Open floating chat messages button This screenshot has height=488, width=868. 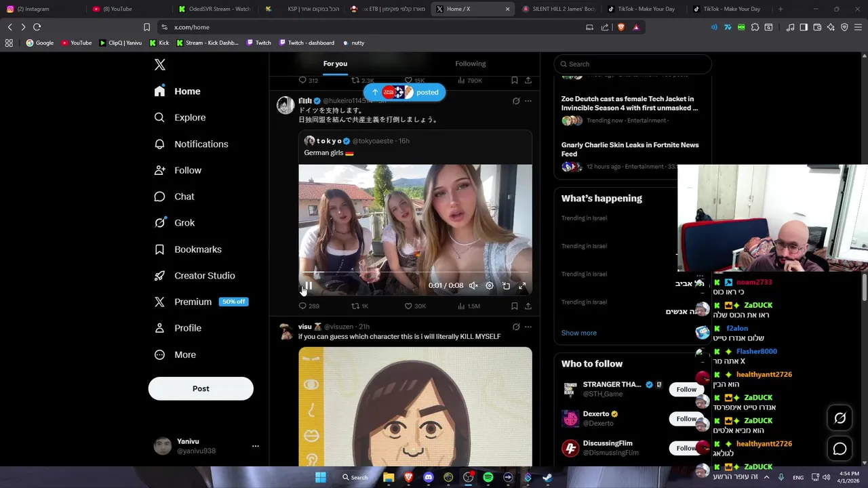[840, 449]
